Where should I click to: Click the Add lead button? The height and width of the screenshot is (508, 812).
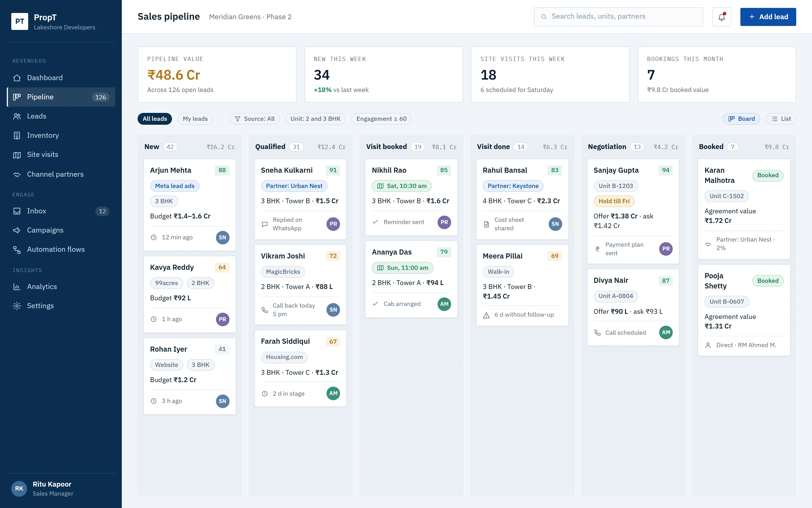(768, 17)
